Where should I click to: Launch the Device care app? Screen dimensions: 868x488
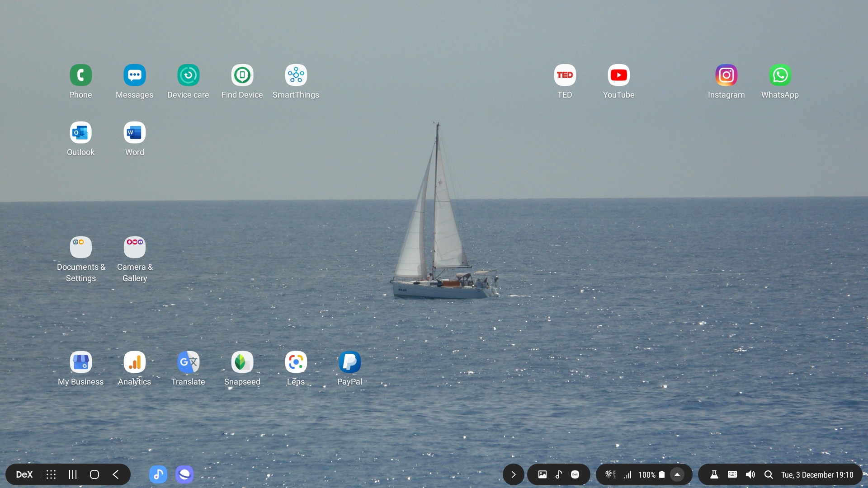click(x=188, y=75)
